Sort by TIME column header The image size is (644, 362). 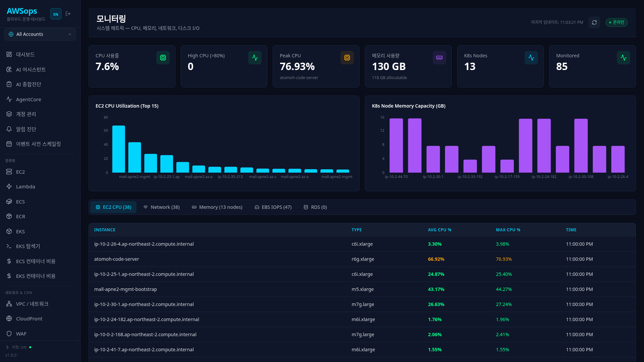click(571, 230)
